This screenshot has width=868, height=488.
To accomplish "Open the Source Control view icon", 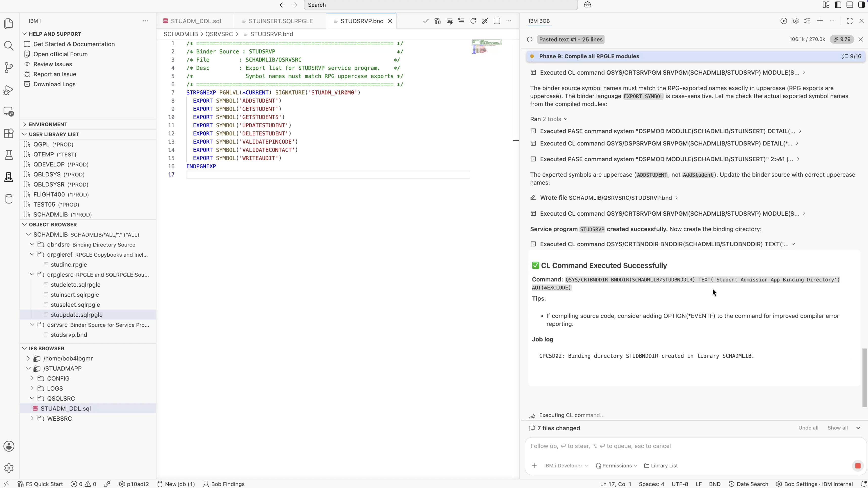I will pos(9,68).
